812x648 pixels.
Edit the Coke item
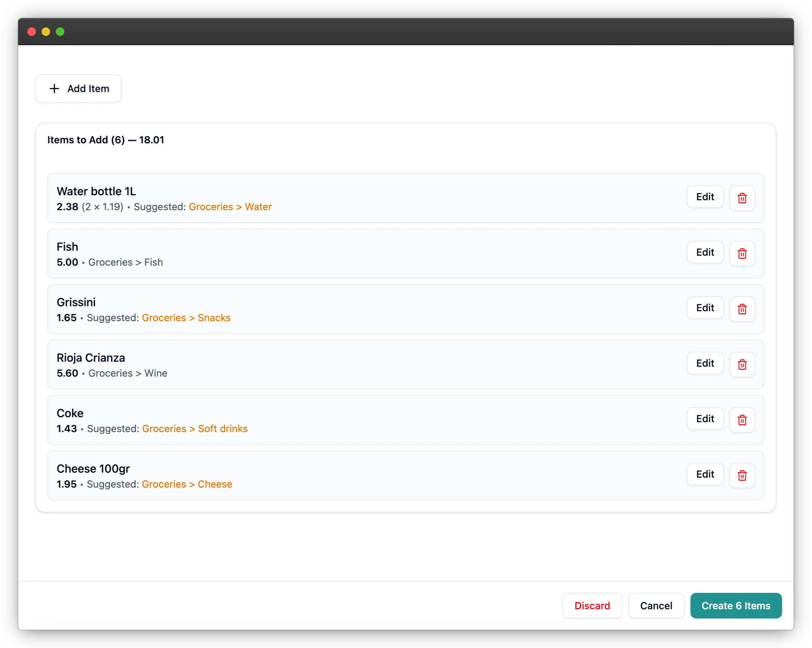click(x=705, y=419)
